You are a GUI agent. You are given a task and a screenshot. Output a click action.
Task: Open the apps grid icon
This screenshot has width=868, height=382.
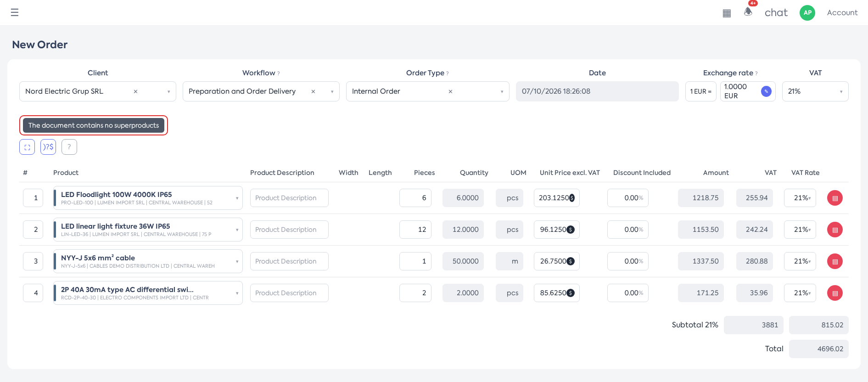point(727,13)
